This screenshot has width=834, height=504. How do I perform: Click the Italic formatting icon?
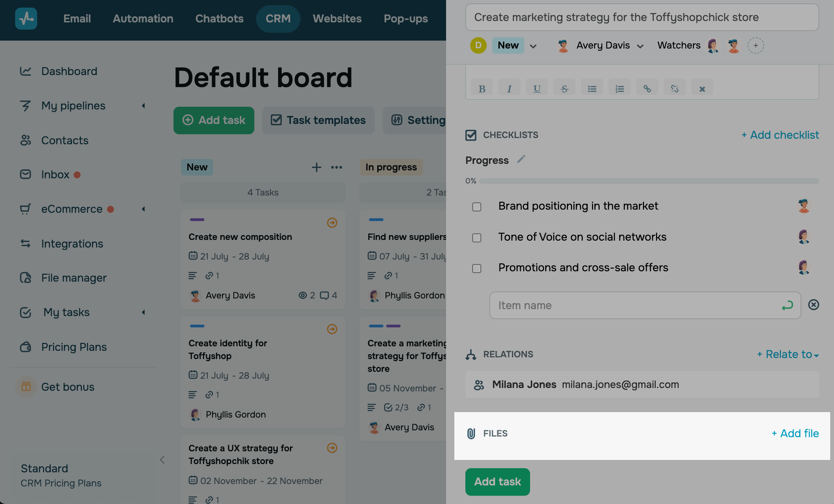509,89
